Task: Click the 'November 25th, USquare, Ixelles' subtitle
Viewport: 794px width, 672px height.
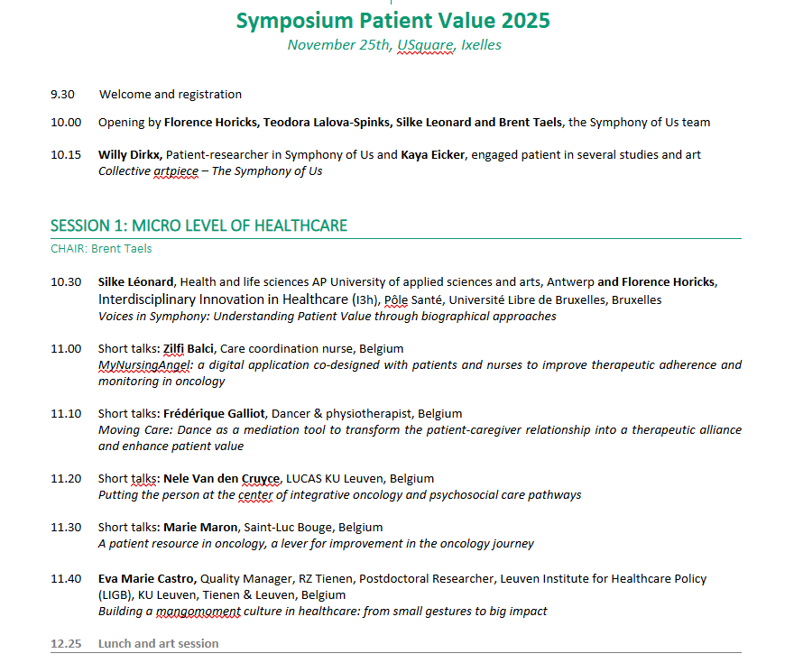Action: (394, 45)
